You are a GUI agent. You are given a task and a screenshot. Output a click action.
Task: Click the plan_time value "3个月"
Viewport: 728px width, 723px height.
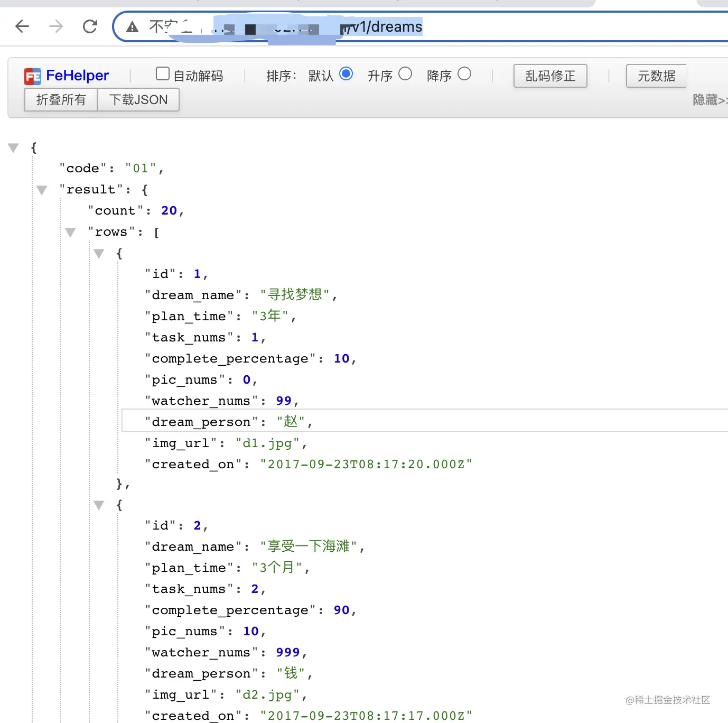pos(277,568)
